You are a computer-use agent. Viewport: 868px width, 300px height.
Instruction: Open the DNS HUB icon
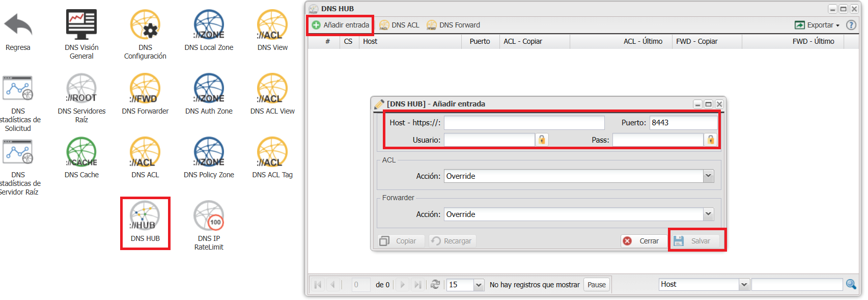click(x=145, y=216)
